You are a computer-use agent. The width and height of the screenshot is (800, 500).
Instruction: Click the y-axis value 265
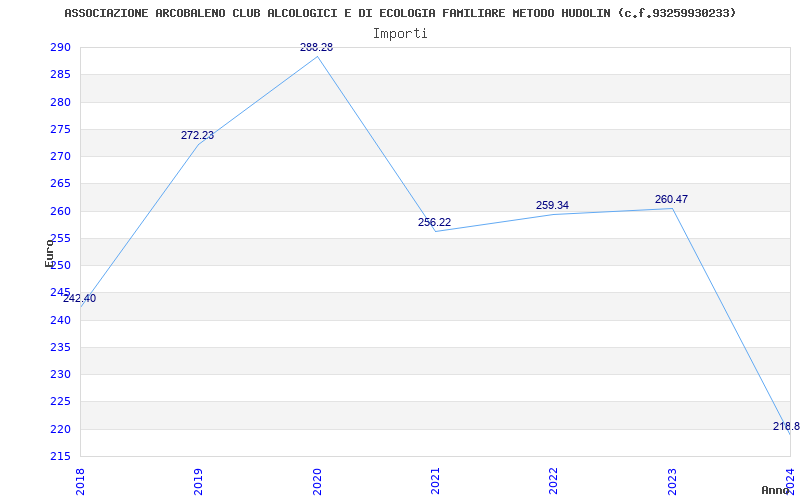point(60,184)
